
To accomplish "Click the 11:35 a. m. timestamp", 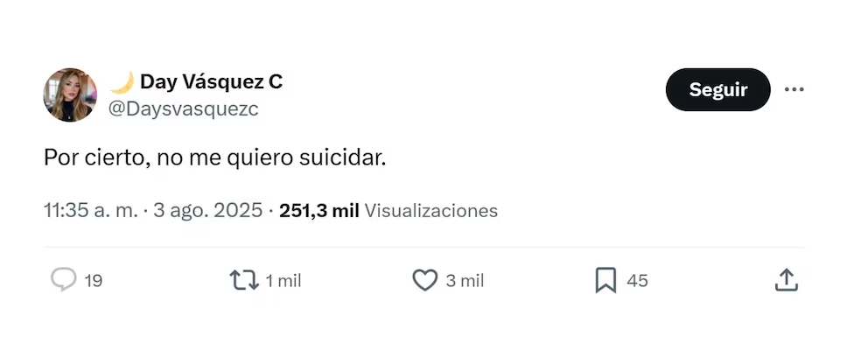I will coord(90,211).
